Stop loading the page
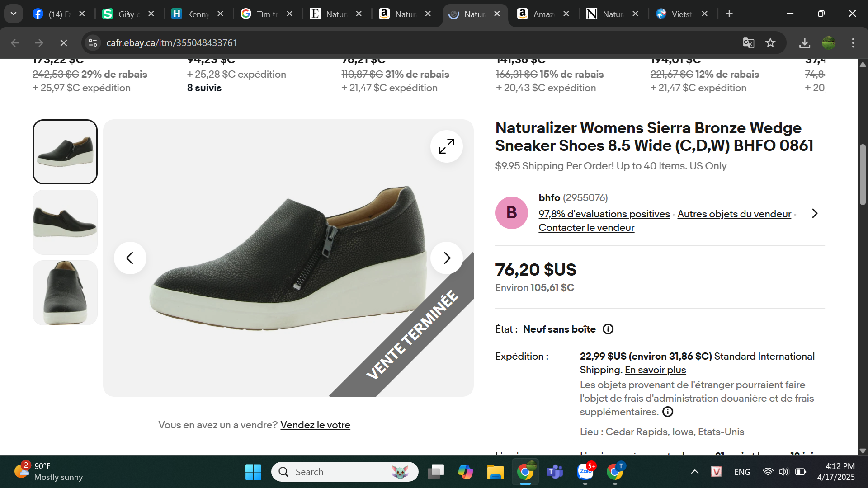Screen dimensions: 868x488 (64, 43)
